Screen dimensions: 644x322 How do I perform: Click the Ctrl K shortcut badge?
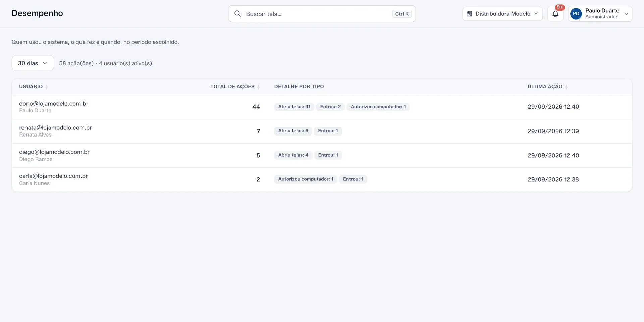[402, 14]
